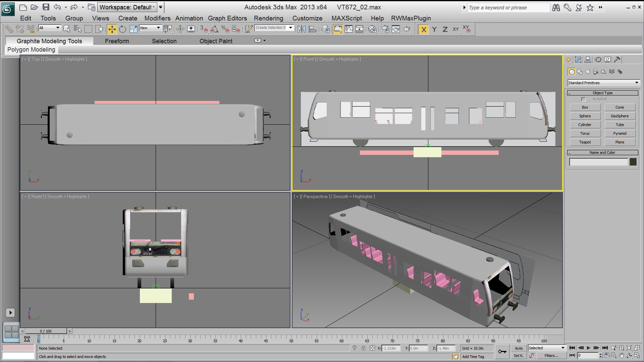Viewport: 644px width, 362px height.
Task: Select the Rotate tool in the toolbar
Action: (x=122, y=29)
